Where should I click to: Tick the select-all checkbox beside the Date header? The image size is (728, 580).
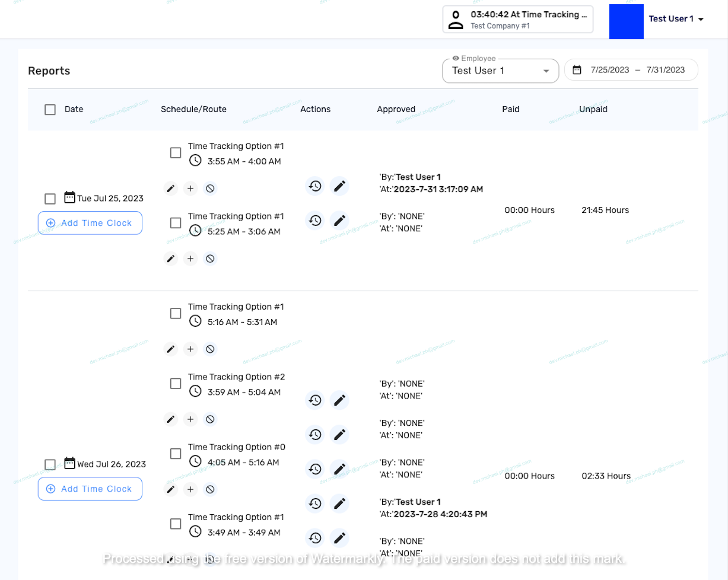point(50,110)
